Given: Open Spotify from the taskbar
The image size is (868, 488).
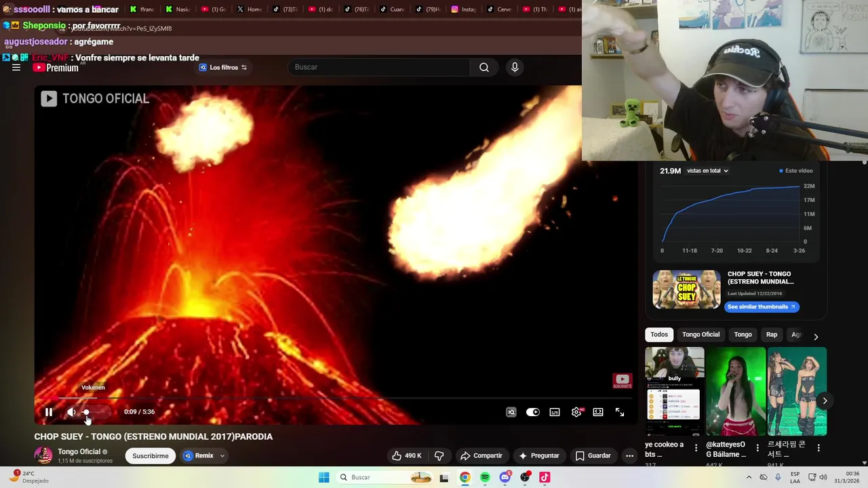Looking at the screenshot, I should pos(485,477).
